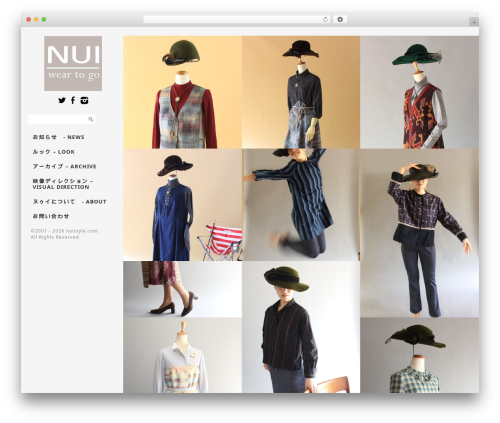Open photo of woman in olive hat, dark jacket

[301, 327]
